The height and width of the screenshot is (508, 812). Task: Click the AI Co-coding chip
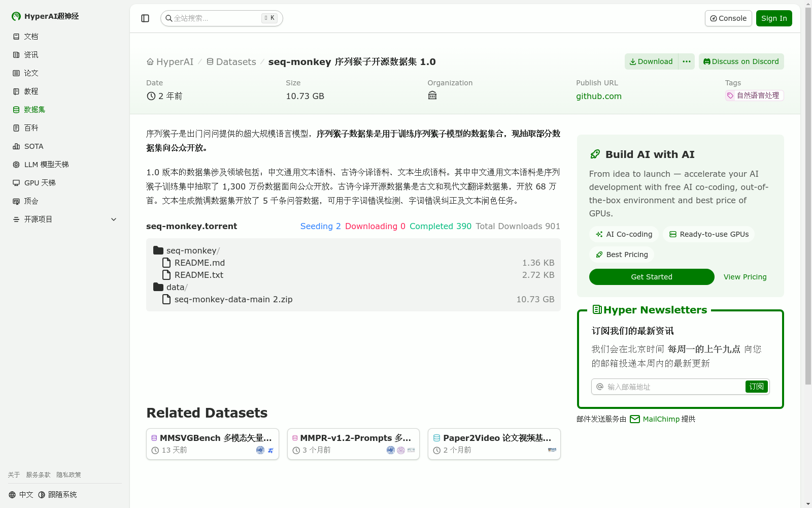tap(624, 234)
